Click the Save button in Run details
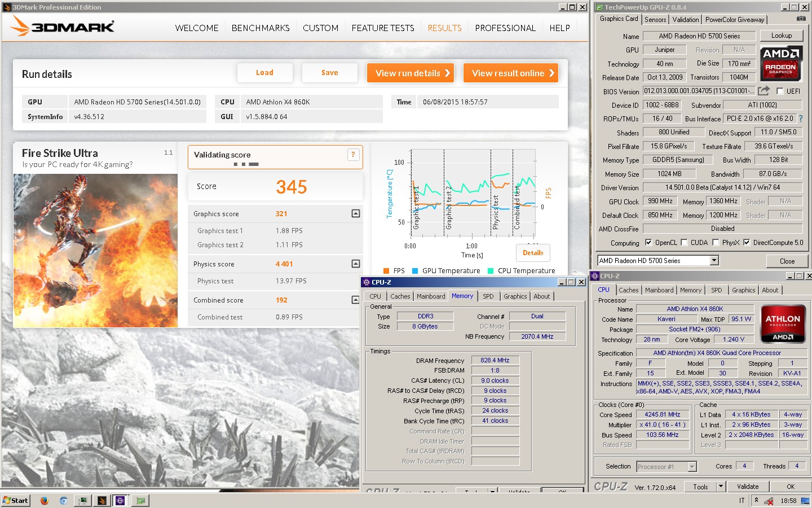The image size is (812, 508). point(330,73)
